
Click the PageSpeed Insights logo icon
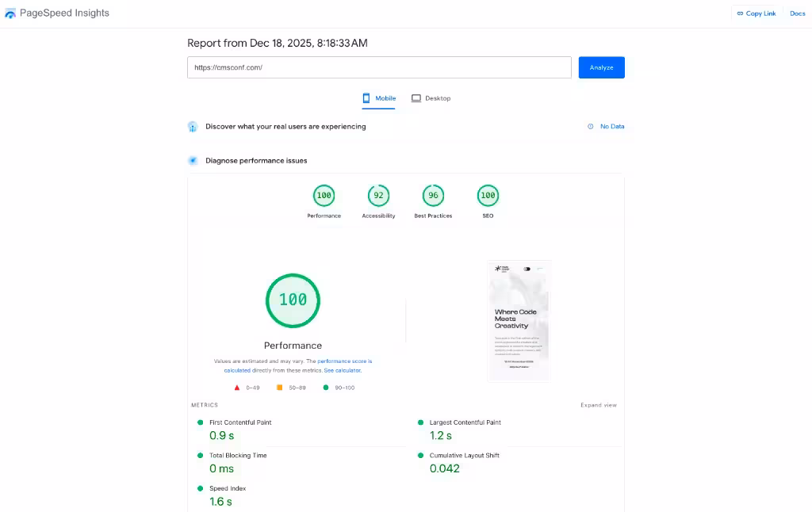[10, 13]
